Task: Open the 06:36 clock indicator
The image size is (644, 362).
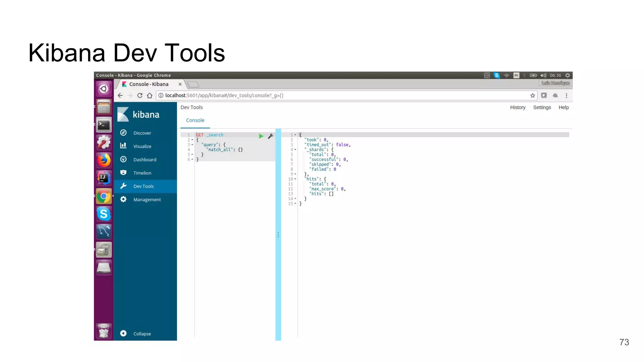Action: coord(555,75)
